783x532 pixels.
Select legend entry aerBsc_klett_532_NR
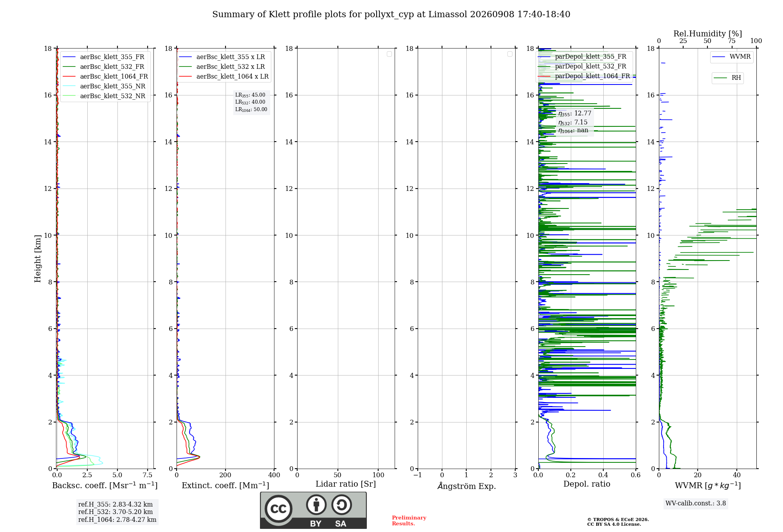[104, 96]
